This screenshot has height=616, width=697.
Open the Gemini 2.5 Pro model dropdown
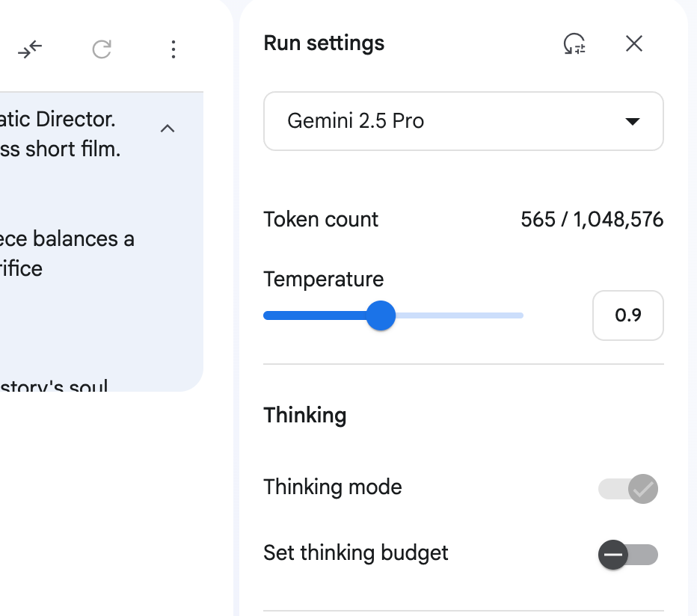[464, 121]
